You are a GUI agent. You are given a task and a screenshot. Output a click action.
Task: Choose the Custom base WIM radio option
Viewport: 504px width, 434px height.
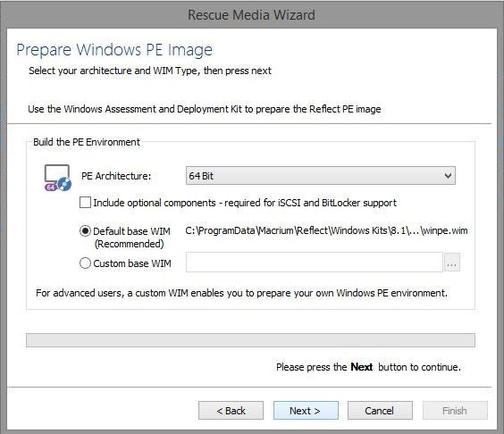coord(85,263)
